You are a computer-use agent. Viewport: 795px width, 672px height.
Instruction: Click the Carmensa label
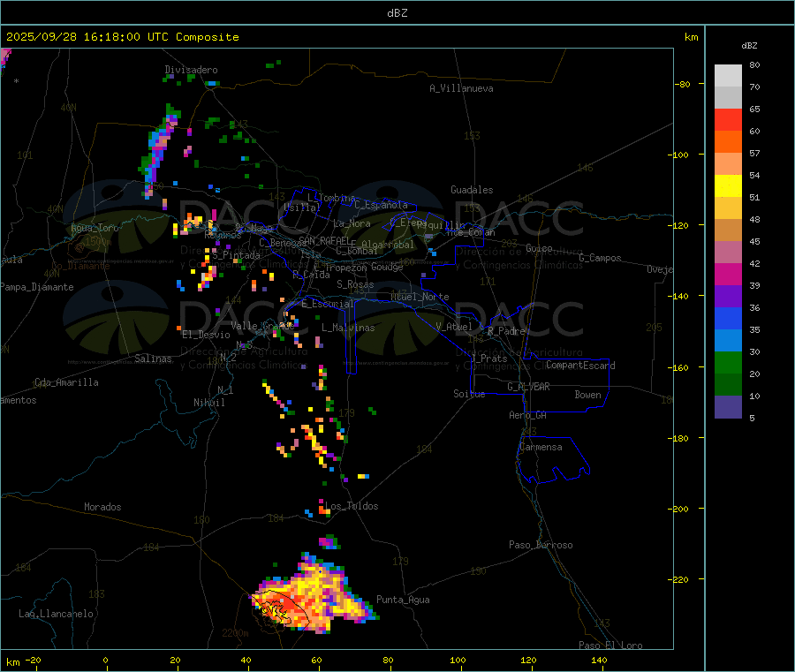[541, 447]
